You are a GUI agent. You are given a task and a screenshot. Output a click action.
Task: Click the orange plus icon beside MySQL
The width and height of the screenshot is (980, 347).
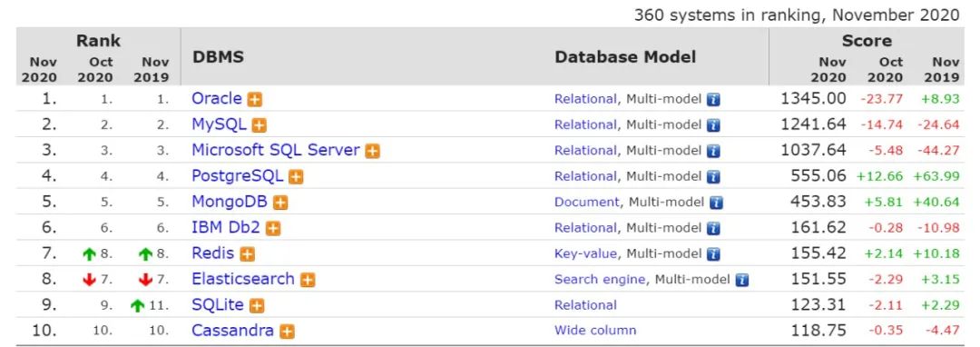pyautogui.click(x=259, y=125)
